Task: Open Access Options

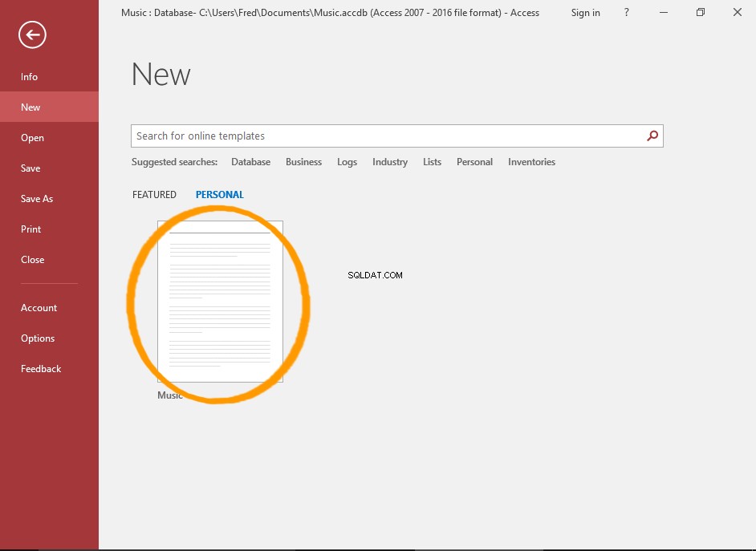Action: pos(38,338)
